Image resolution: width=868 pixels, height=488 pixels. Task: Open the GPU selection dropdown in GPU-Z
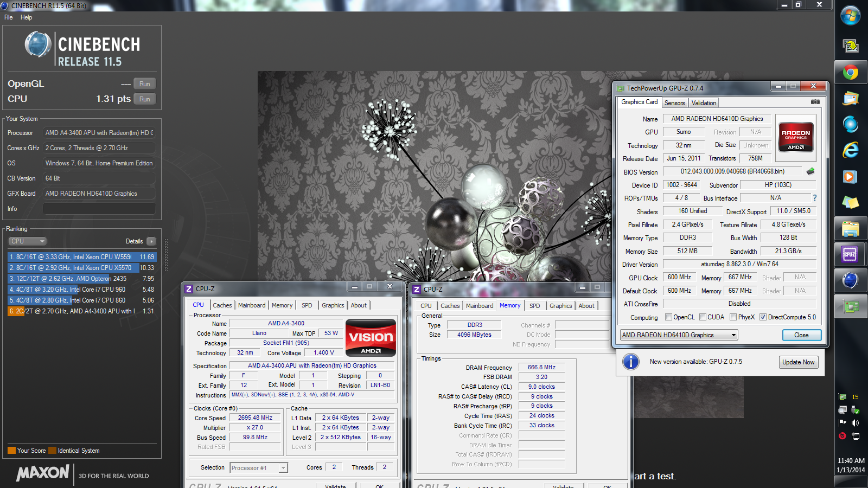tap(679, 335)
